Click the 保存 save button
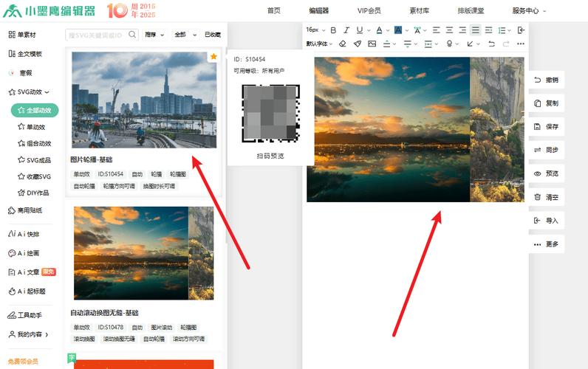The image size is (588, 369). point(547,127)
